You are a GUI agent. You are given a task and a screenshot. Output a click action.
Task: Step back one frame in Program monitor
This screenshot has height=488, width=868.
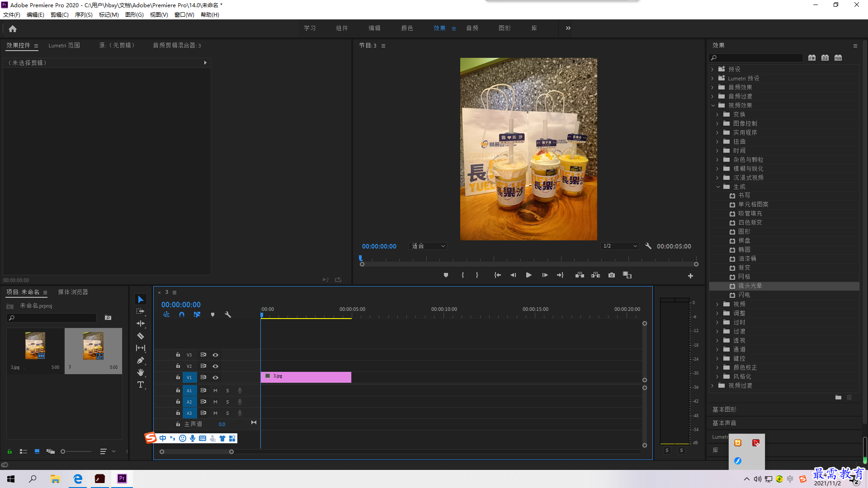[513, 275]
